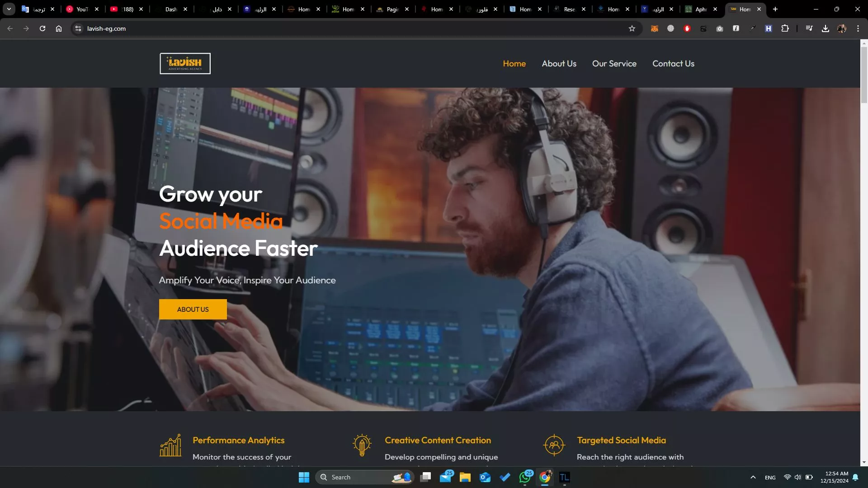Go to browser home page icon
The image size is (868, 488).
(59, 28)
